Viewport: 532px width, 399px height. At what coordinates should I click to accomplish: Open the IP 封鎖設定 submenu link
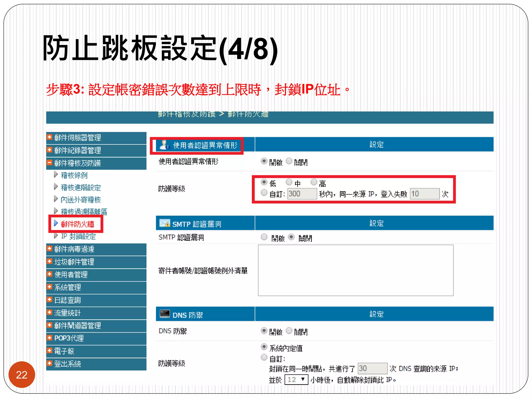(x=78, y=236)
